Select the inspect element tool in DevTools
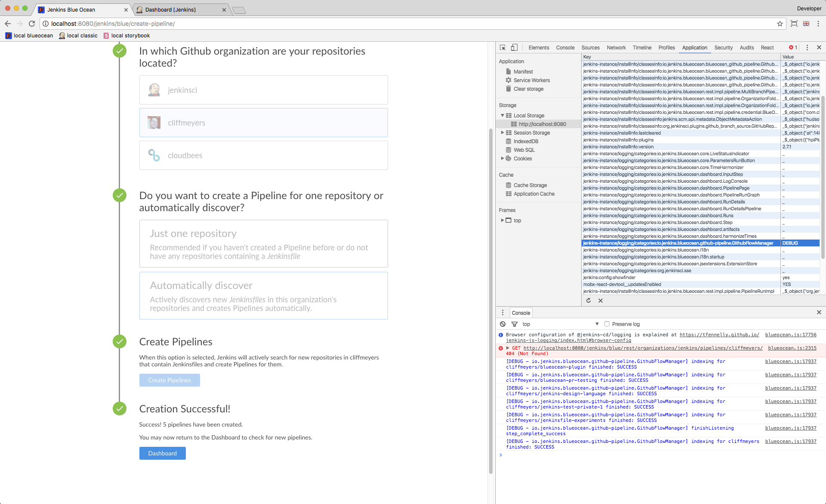826x504 pixels. [x=502, y=47]
